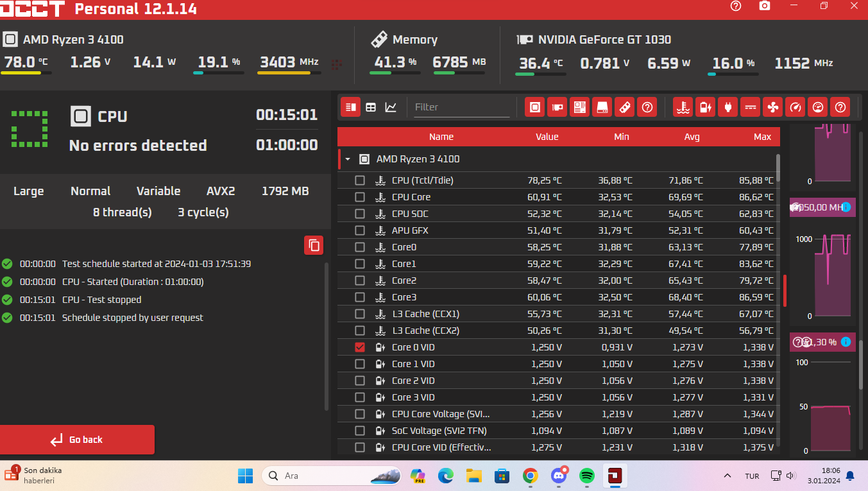This screenshot has height=491, width=868.
Task: Check the CPU Core temperature checkbox
Action: click(360, 197)
